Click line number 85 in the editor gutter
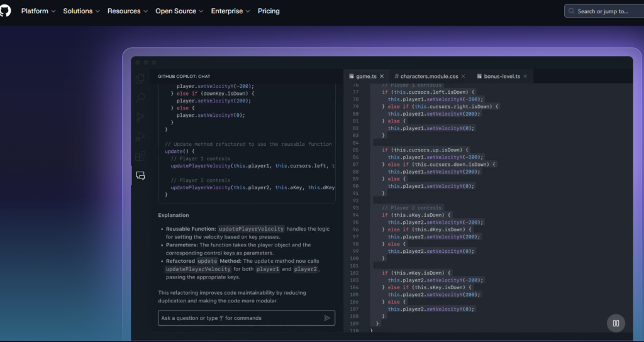 tap(355, 150)
